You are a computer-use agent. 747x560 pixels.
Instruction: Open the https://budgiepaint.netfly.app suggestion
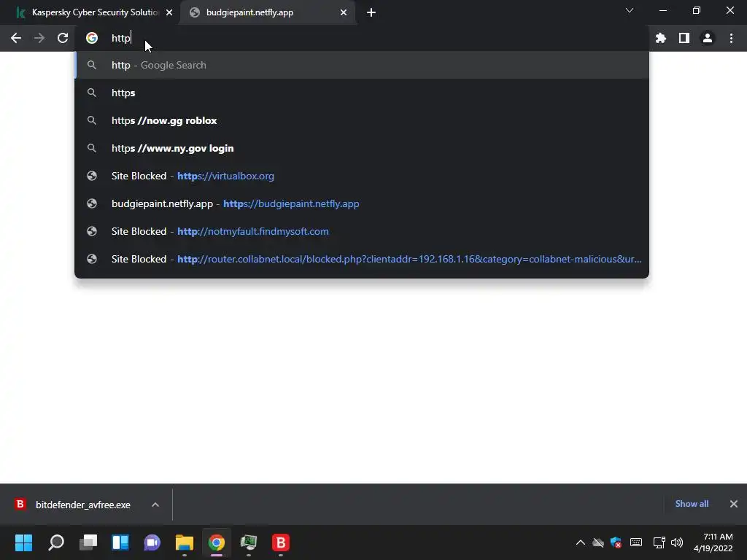pos(362,203)
